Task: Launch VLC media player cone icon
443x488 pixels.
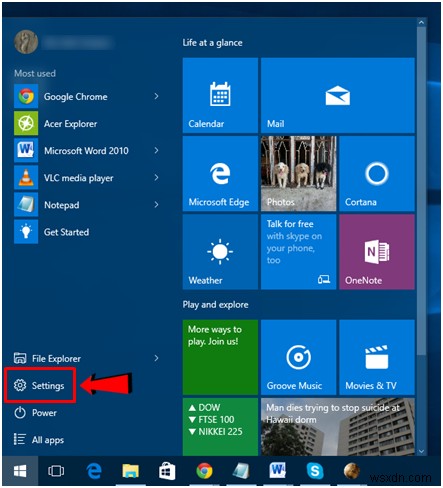Action: click(26, 178)
